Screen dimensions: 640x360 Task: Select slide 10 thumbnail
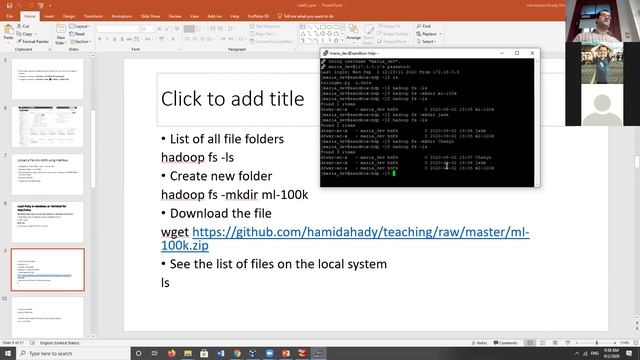click(47, 317)
